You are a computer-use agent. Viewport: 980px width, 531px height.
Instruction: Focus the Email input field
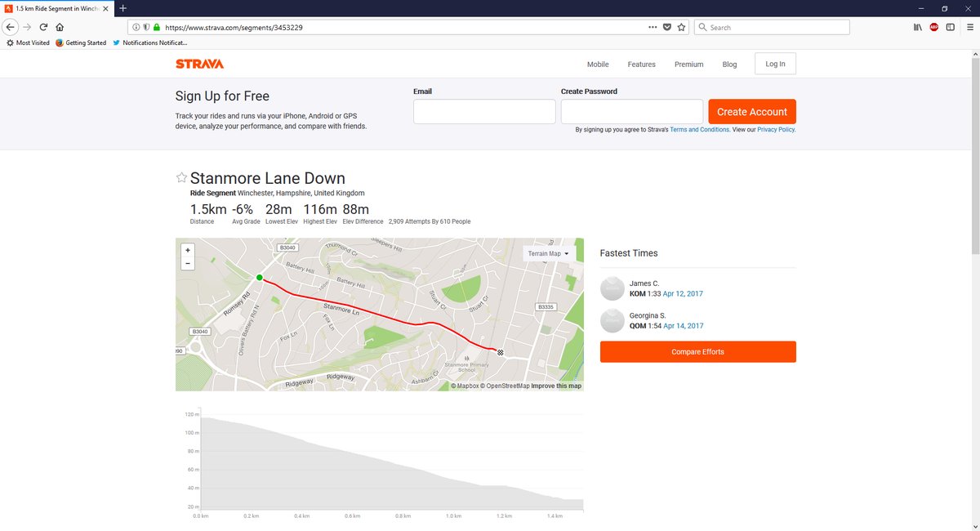pyautogui.click(x=484, y=112)
